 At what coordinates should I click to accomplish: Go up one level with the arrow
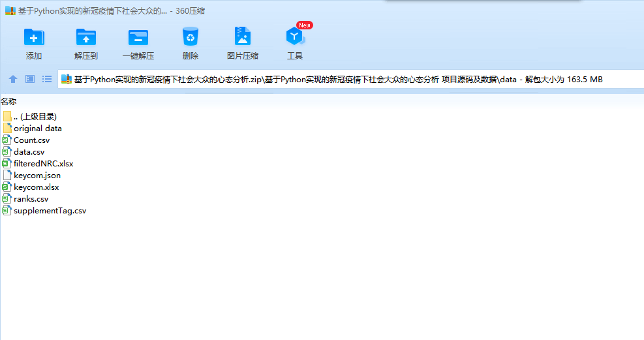(x=13, y=79)
